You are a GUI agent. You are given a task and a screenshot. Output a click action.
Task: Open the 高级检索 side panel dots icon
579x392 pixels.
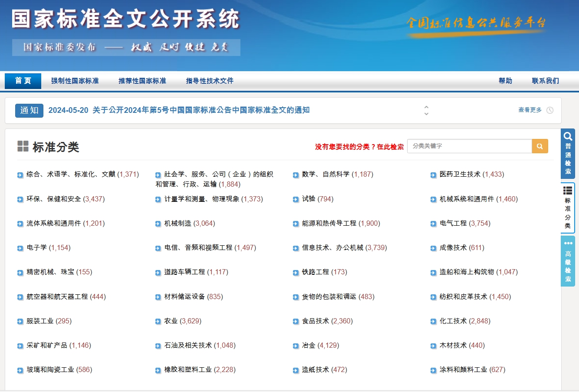(568, 243)
